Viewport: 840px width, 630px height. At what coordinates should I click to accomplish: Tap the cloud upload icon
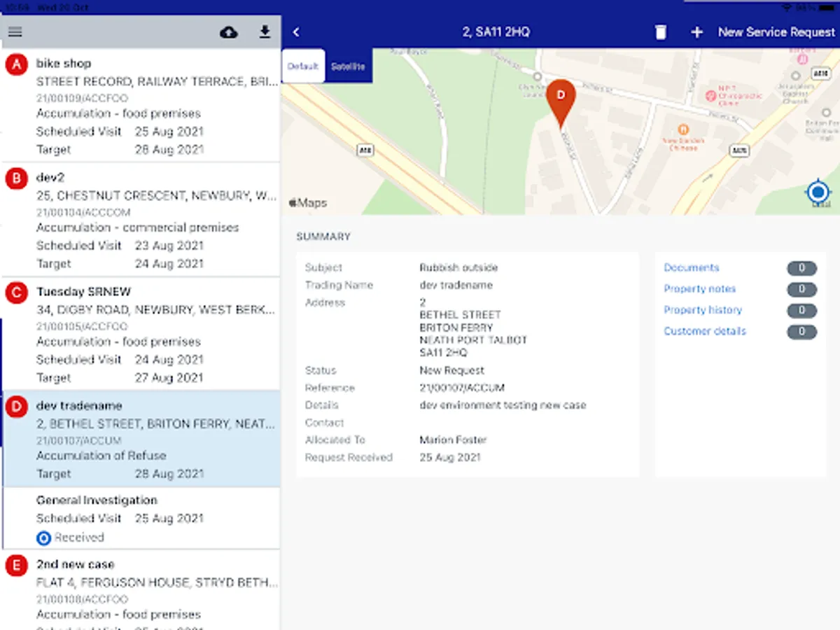(229, 32)
